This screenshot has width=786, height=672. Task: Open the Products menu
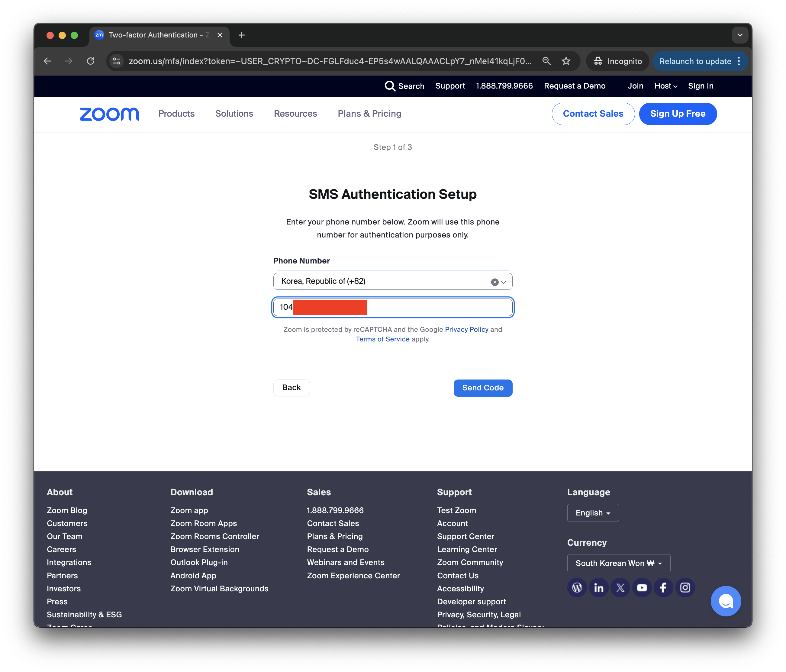click(x=176, y=113)
